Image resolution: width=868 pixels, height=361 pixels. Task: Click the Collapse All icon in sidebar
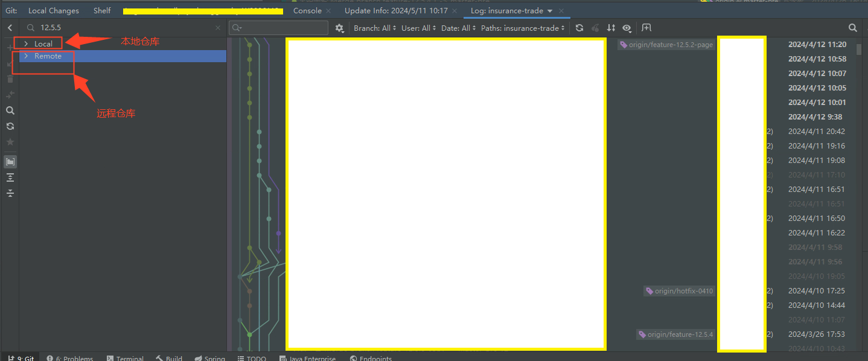(x=10, y=193)
